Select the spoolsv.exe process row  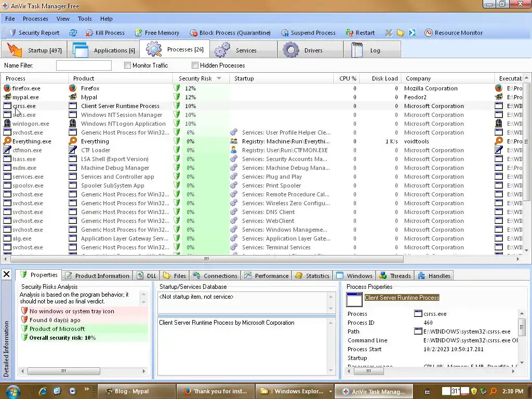pos(261,185)
